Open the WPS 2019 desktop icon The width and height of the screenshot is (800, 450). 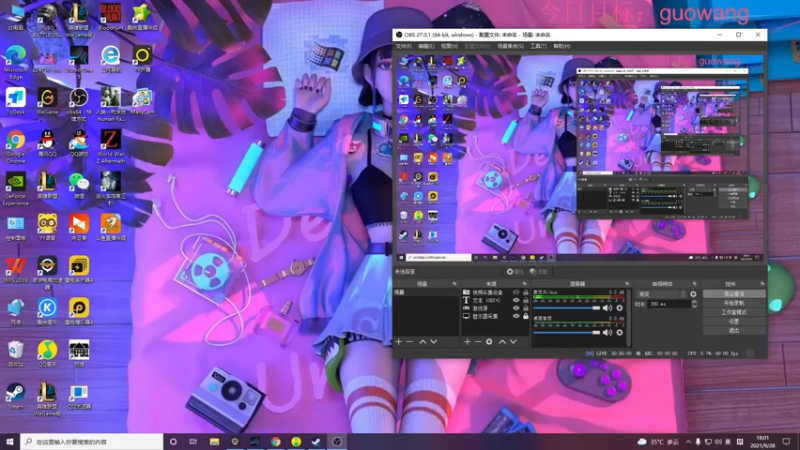(16, 269)
